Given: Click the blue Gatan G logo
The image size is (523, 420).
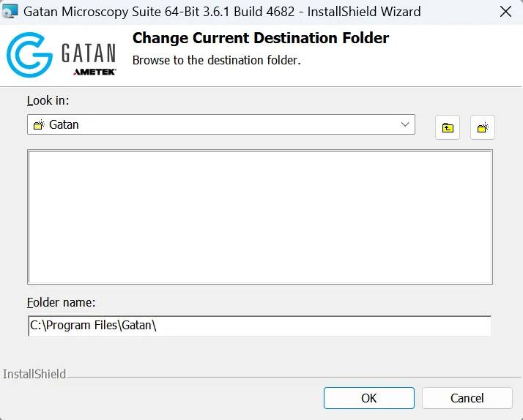Looking at the screenshot, I should pos(29,55).
